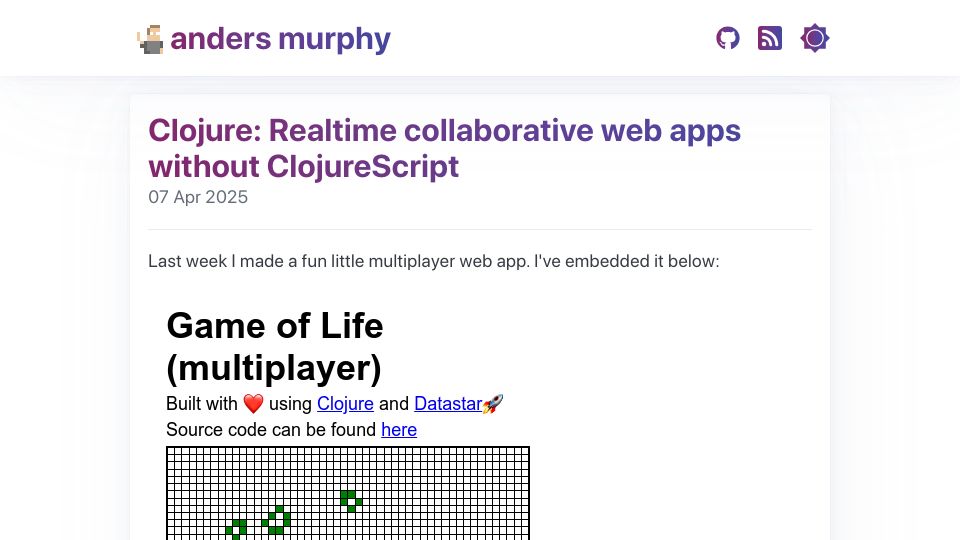
Task: Click the Game of Life (multiplayer) heading
Action: (x=275, y=347)
